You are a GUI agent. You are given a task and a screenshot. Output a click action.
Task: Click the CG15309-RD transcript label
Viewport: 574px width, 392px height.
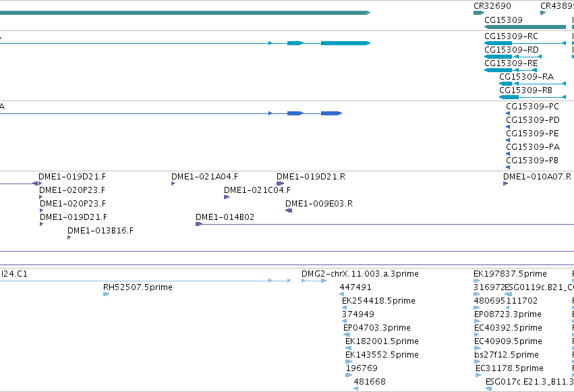click(511, 50)
